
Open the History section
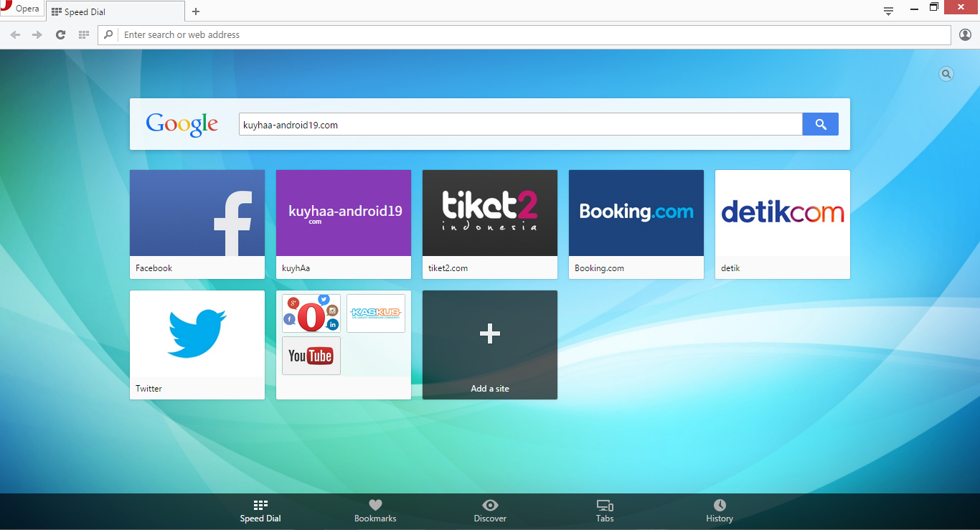(x=720, y=511)
